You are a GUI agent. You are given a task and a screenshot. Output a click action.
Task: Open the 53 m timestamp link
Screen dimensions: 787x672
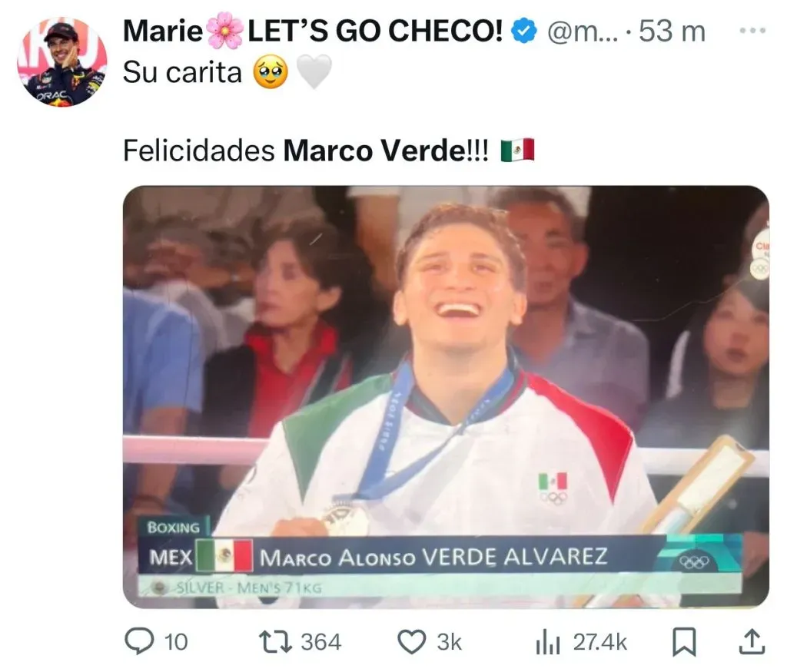point(672,31)
